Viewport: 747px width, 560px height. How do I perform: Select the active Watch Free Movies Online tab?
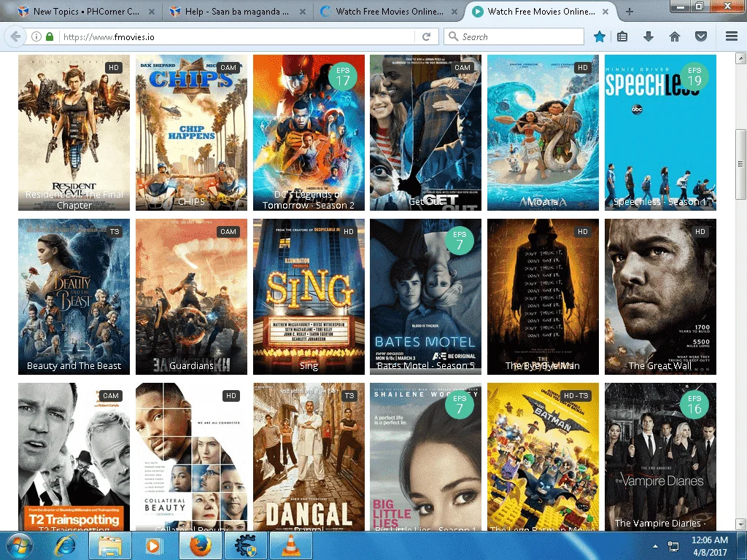540,12
